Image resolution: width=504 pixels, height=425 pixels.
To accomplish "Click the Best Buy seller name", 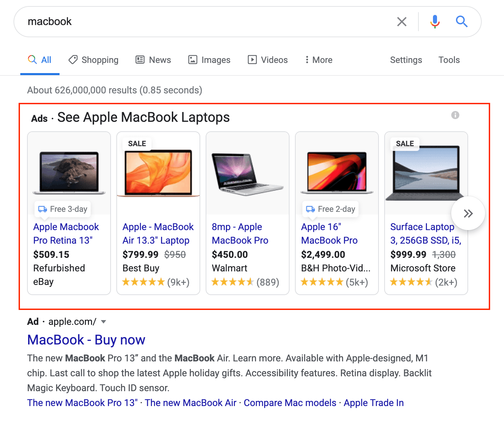I will (x=141, y=268).
